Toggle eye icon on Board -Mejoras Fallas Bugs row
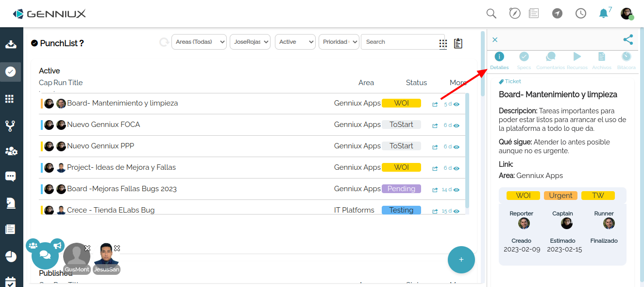Image resolution: width=644 pixels, height=287 pixels. coord(457,190)
